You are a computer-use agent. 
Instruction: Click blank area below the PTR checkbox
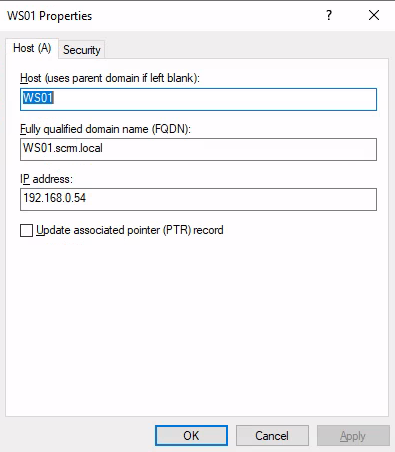[x=197, y=317]
